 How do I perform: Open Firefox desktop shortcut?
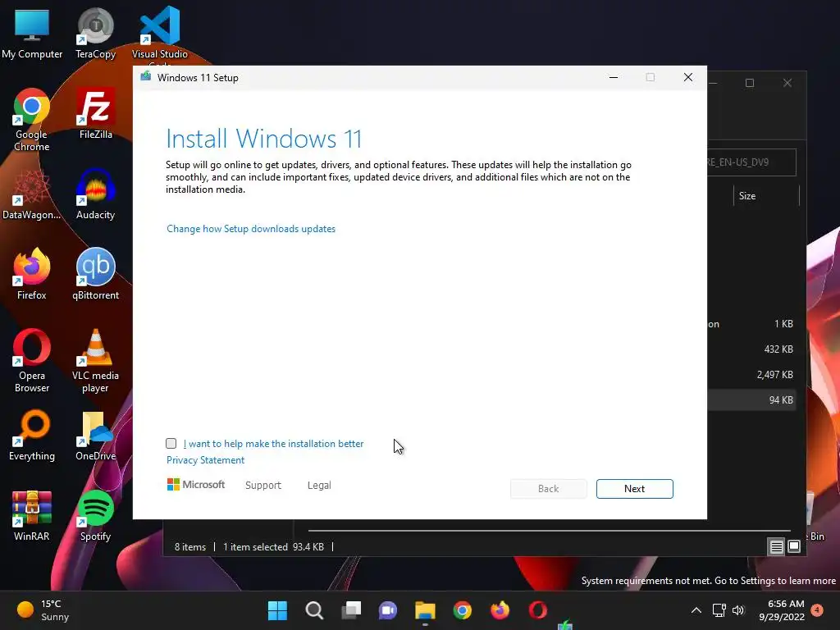click(x=32, y=274)
